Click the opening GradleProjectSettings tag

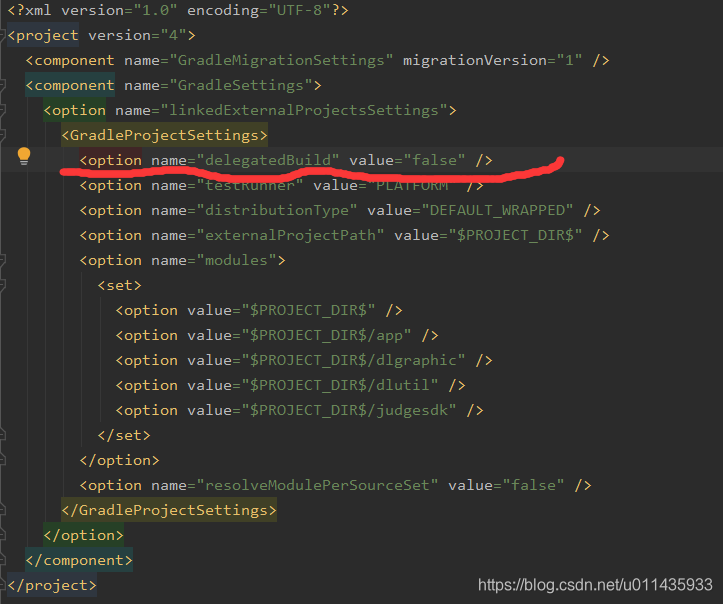pyautogui.click(x=164, y=135)
